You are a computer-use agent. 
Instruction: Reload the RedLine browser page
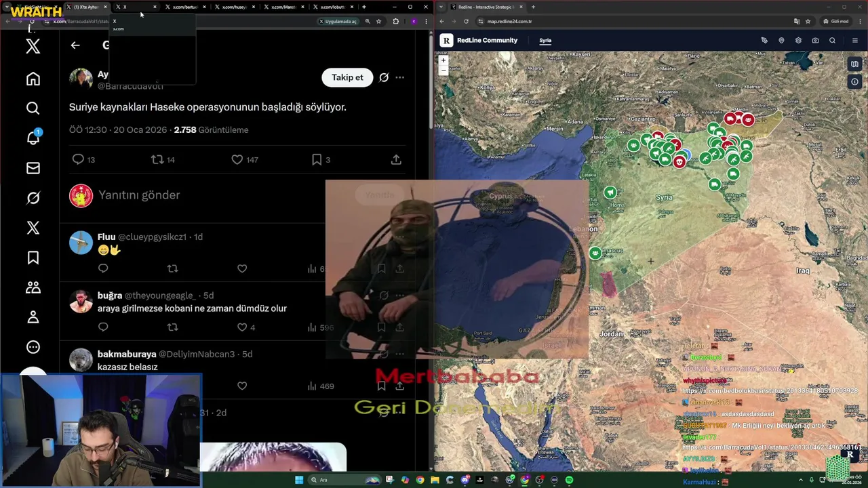point(466,21)
